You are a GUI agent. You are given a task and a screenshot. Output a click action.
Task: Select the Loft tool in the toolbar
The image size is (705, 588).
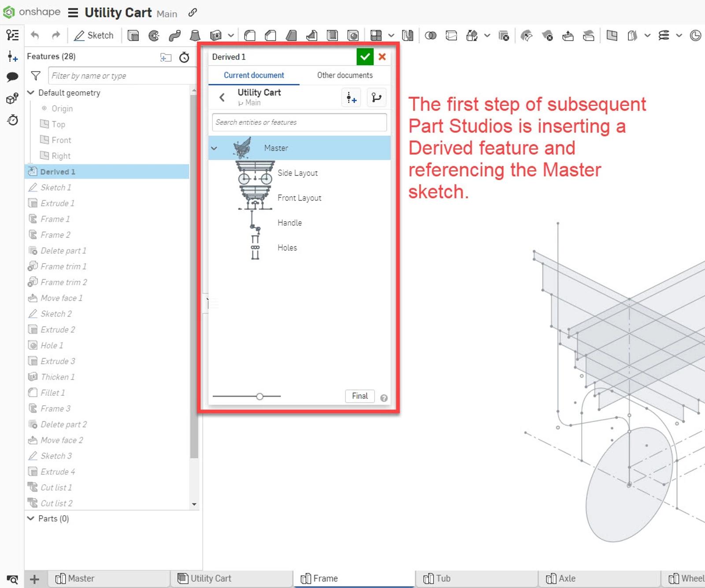[195, 35]
